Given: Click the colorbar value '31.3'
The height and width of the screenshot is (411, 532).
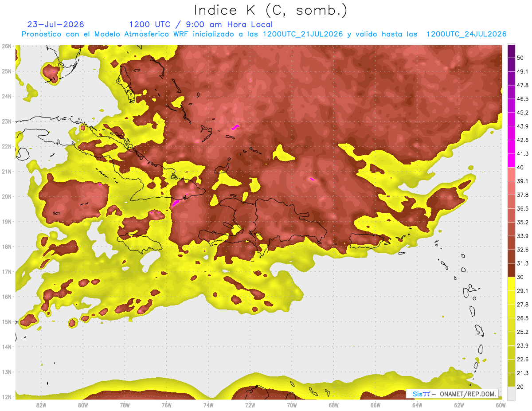Looking at the screenshot, I should 523,263.
